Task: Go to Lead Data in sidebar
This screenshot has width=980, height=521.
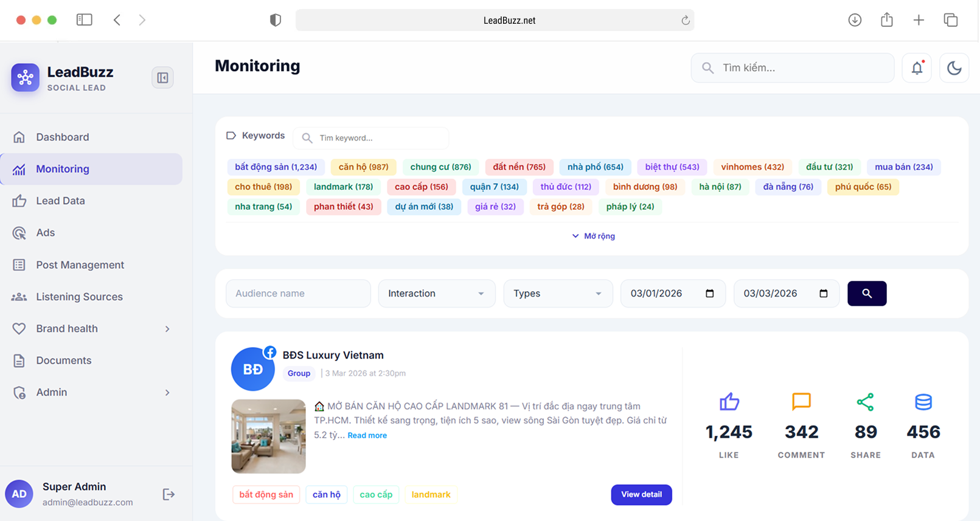Action: [x=60, y=201]
